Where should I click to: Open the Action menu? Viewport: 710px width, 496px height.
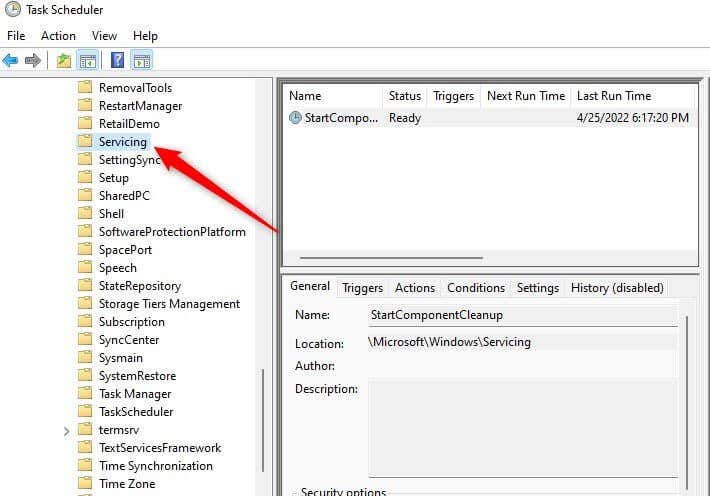(x=58, y=36)
